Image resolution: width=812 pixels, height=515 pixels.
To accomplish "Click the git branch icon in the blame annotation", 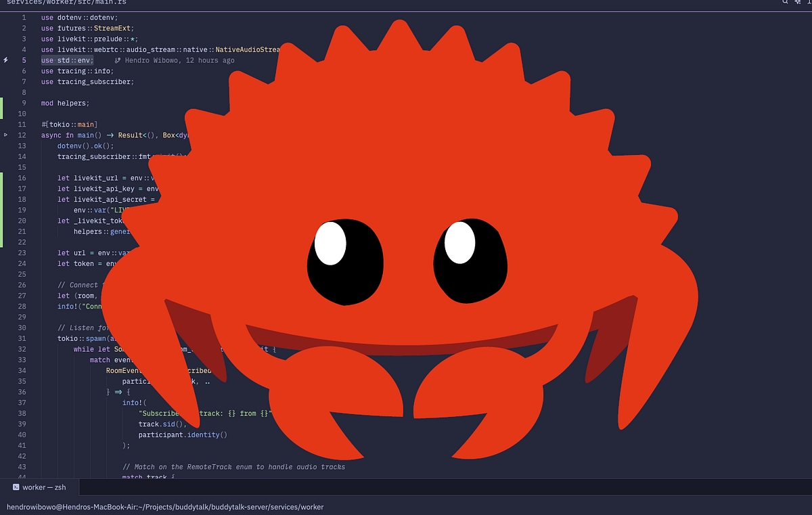I will [x=117, y=60].
